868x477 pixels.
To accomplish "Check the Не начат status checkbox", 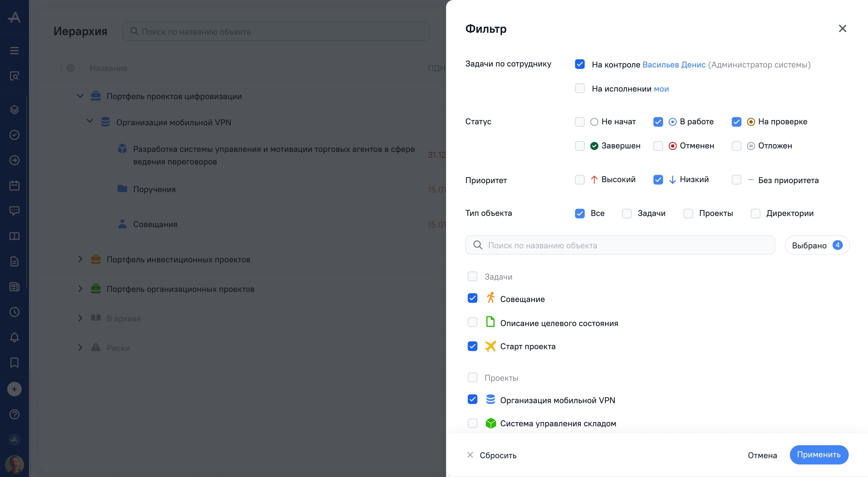I will [580, 121].
